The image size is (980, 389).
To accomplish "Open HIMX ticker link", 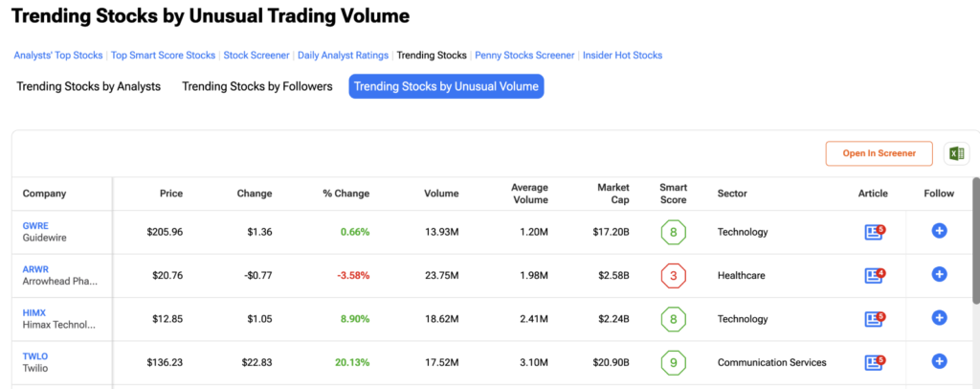I will point(34,312).
